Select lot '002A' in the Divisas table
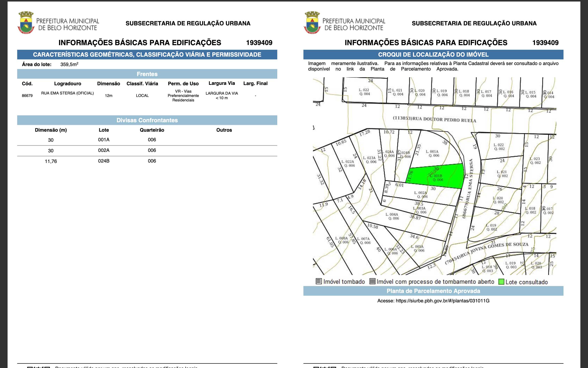Viewport: 588px width, 368px height. click(x=104, y=150)
